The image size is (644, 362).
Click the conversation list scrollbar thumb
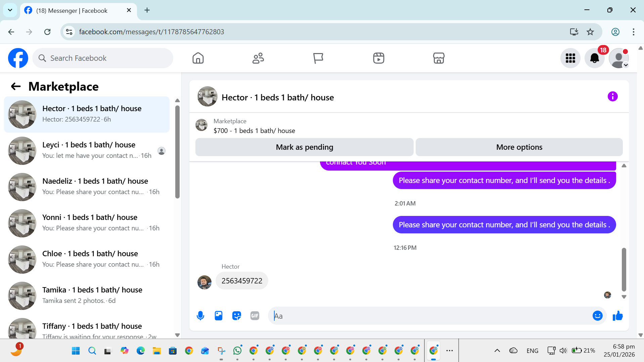click(177, 152)
